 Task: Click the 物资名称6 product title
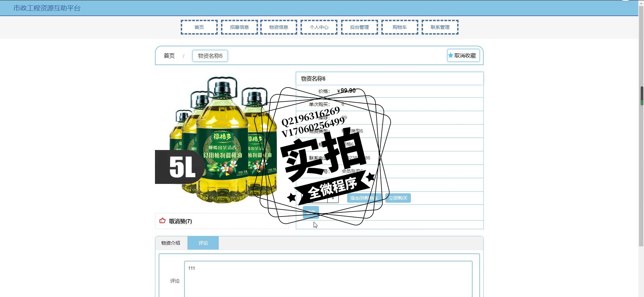(x=313, y=79)
